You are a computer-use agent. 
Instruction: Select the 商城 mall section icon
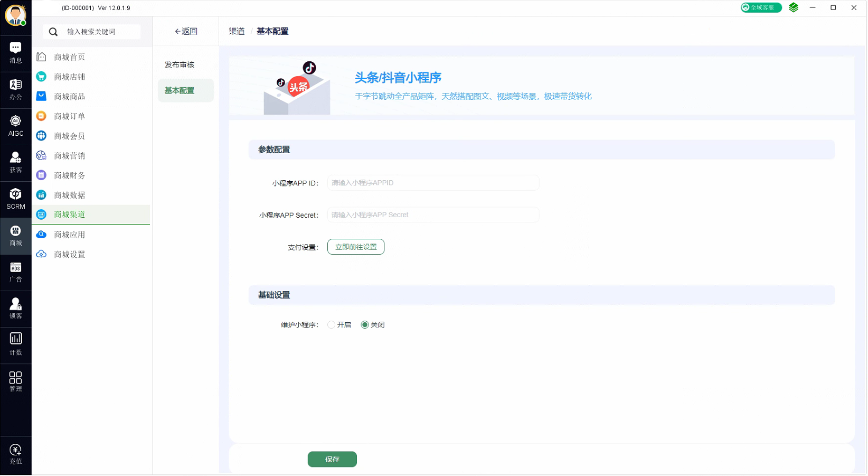pyautogui.click(x=16, y=235)
